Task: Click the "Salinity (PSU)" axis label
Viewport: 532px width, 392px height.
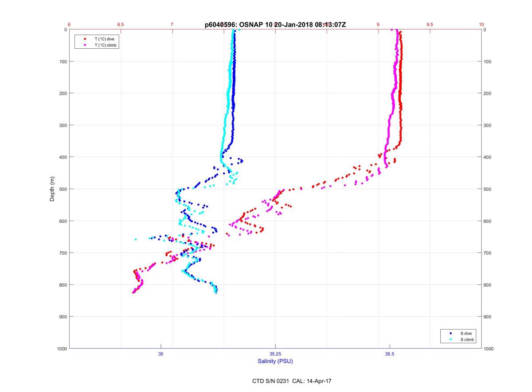Action: (x=275, y=361)
